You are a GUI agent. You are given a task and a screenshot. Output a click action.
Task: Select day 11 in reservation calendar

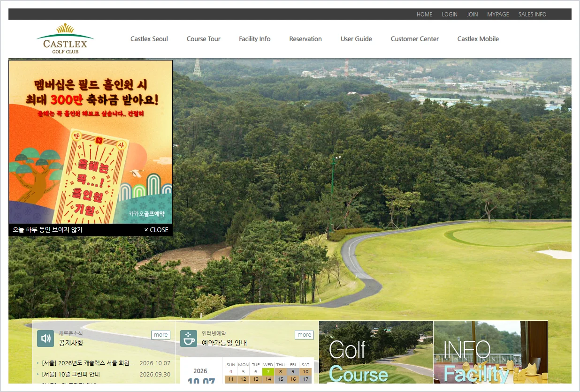pyautogui.click(x=231, y=379)
